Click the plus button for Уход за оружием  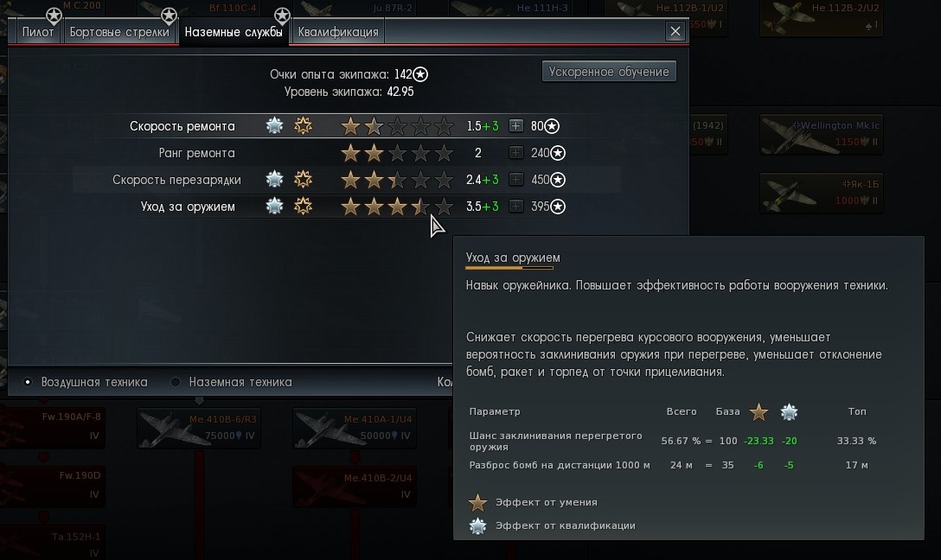(515, 207)
